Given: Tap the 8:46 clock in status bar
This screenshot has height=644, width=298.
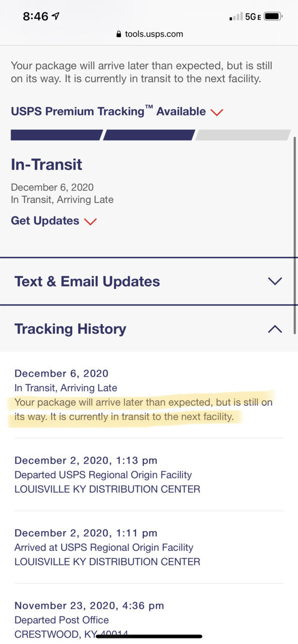Looking at the screenshot, I should click(35, 16).
